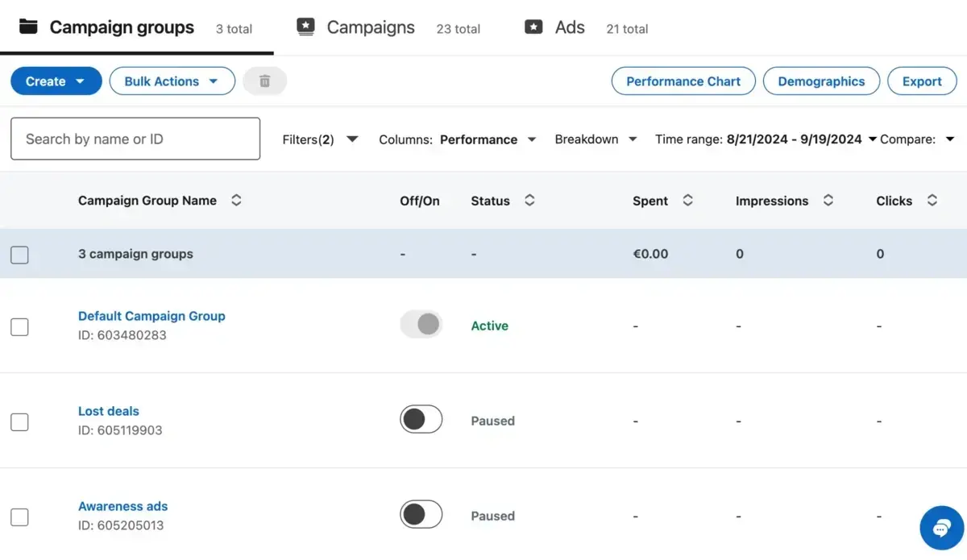Click the Campaign groups folder icon
Screen dimensions: 967x560
pyautogui.click(x=27, y=26)
